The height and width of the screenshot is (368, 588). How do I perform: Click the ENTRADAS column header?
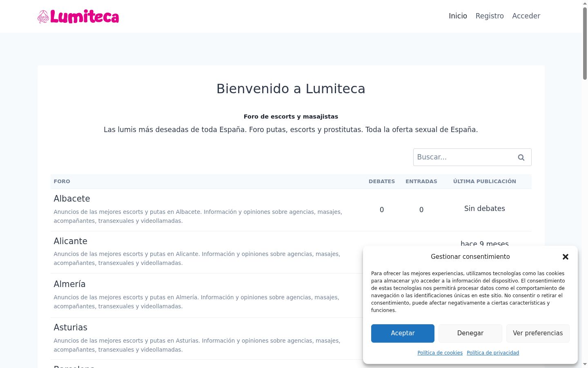[421, 182]
